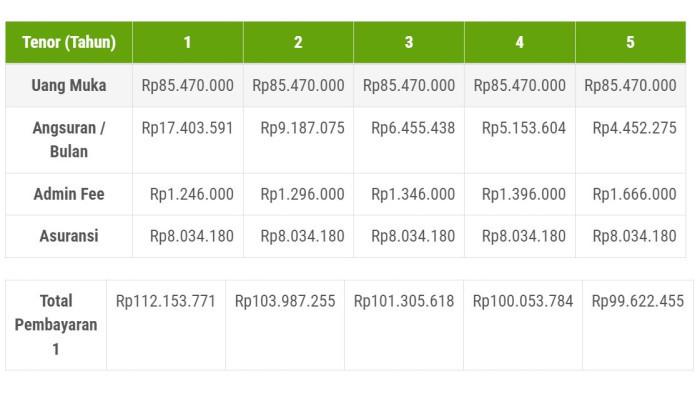This screenshot has width=700, height=393.
Task: Click the Rp6.455.438 installment cell
Action: click(x=409, y=140)
